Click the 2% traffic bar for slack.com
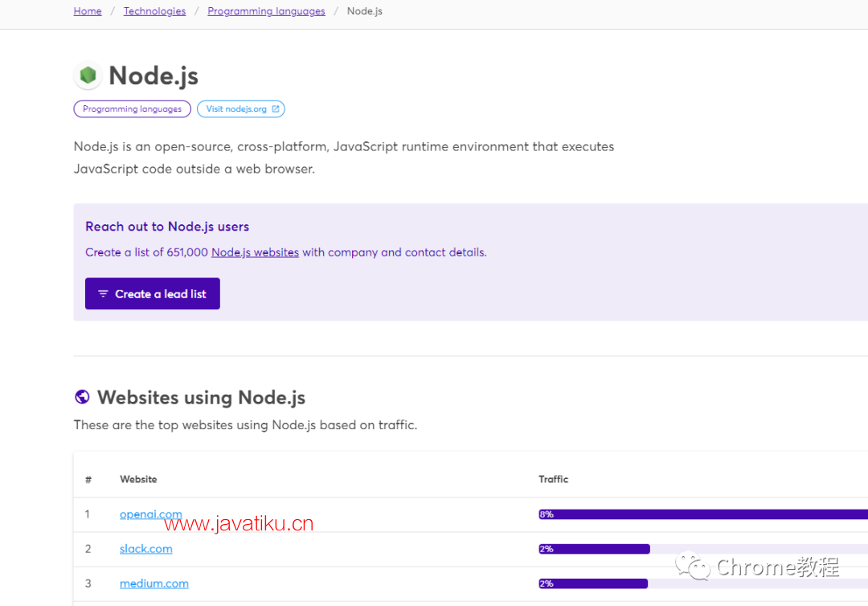This screenshot has height=606, width=868. click(x=594, y=549)
